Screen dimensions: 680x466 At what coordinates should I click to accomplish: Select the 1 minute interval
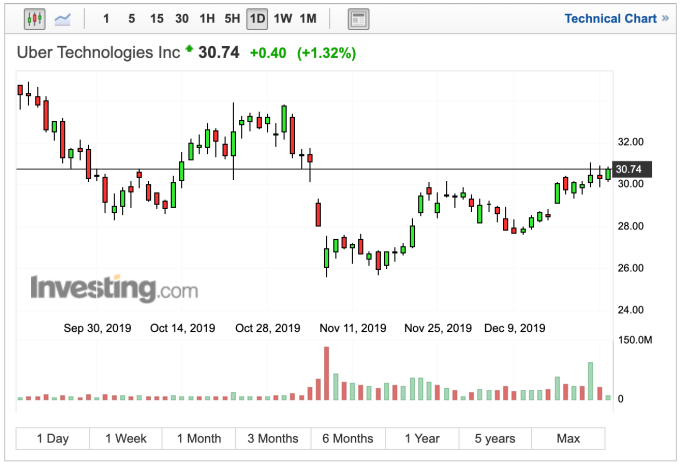[106, 19]
